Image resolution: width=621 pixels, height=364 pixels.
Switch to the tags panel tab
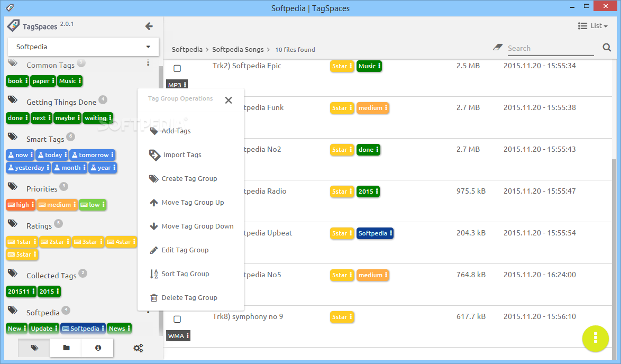(x=34, y=348)
